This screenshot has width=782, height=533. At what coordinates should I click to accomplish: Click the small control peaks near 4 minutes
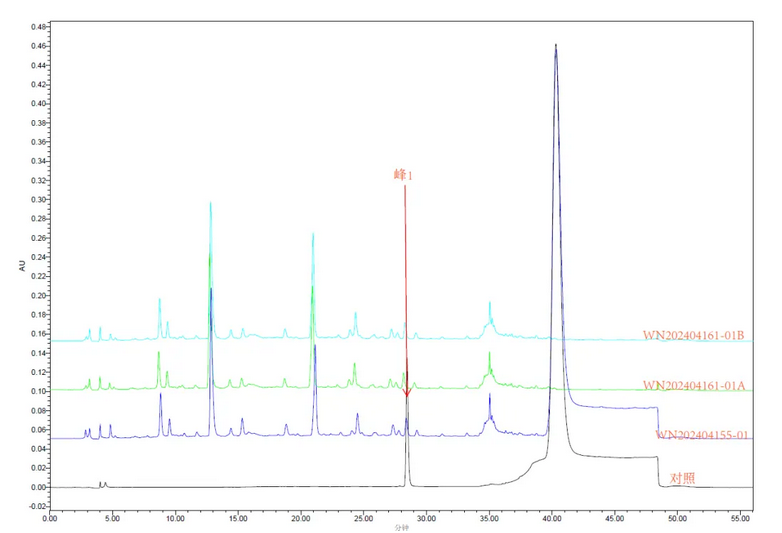[102, 483]
